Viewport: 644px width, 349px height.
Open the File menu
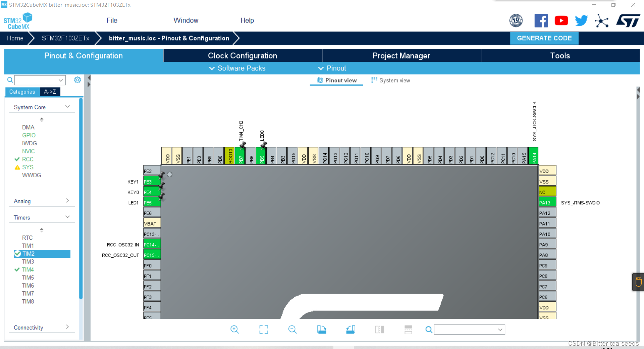tap(112, 20)
